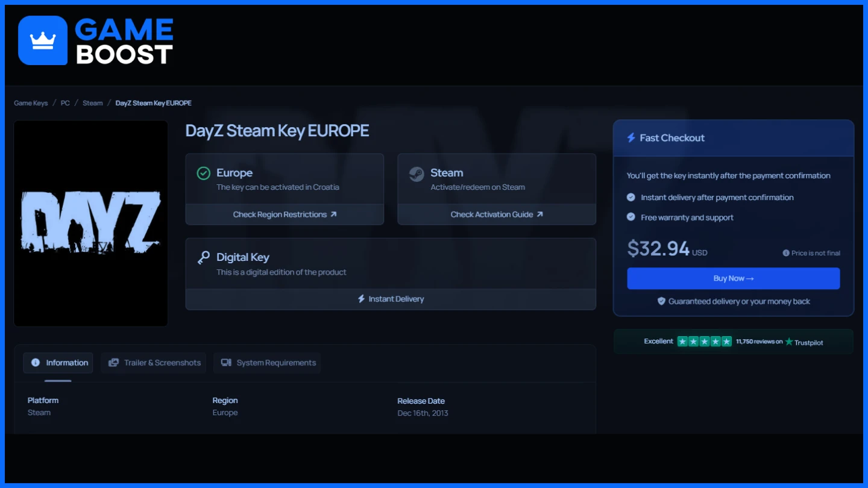
Task: Click the key icon beside Digital Key
Action: [x=204, y=258]
